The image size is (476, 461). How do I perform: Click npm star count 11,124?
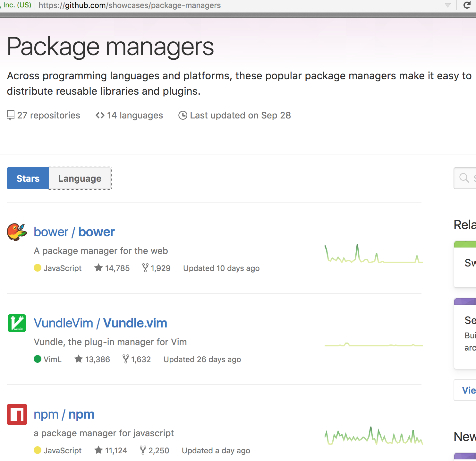point(116,450)
